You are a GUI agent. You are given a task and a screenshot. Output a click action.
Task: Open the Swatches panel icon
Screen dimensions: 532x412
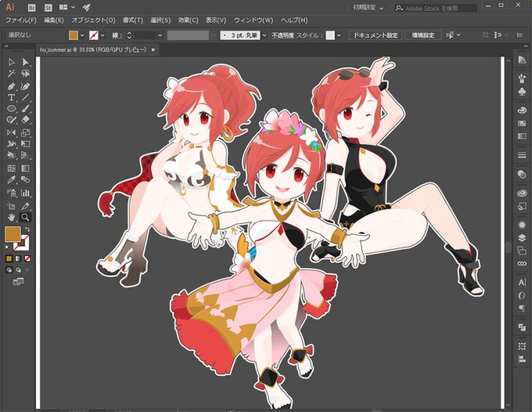pos(522,123)
